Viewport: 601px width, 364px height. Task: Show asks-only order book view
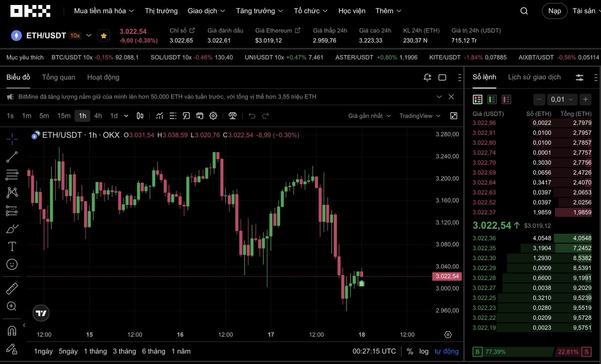click(x=506, y=99)
